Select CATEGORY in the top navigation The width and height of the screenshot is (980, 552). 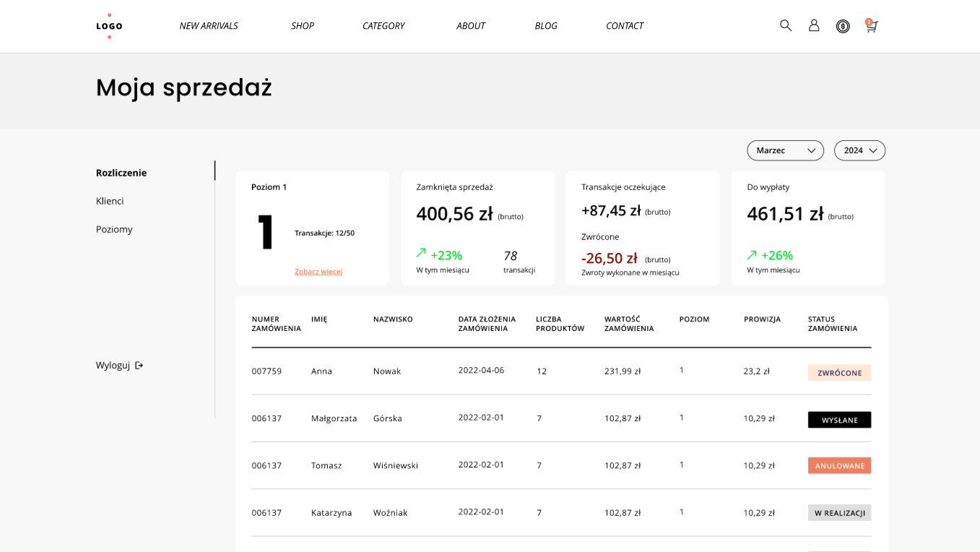click(383, 26)
